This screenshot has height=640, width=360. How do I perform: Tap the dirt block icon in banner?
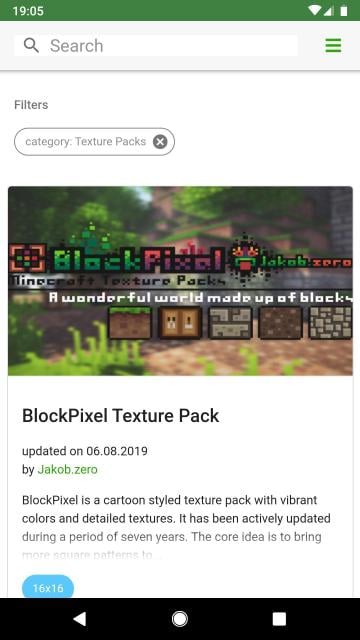[x=280, y=323]
